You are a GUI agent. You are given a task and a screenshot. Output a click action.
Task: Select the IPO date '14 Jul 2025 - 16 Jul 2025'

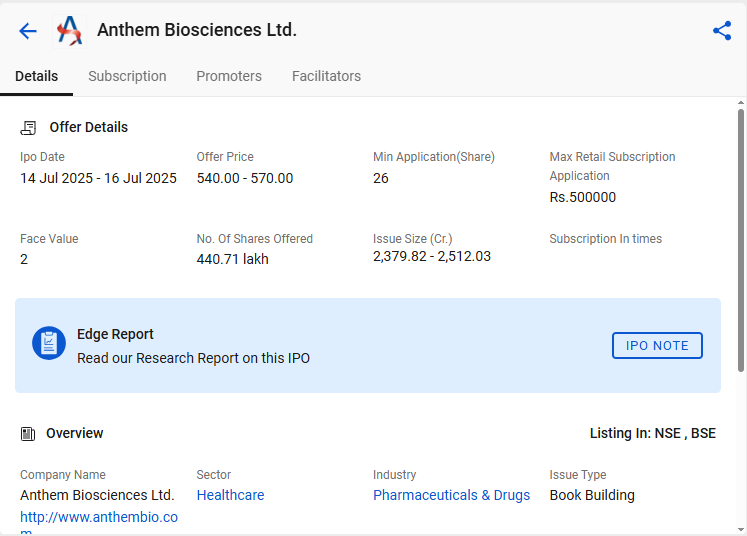click(x=98, y=178)
